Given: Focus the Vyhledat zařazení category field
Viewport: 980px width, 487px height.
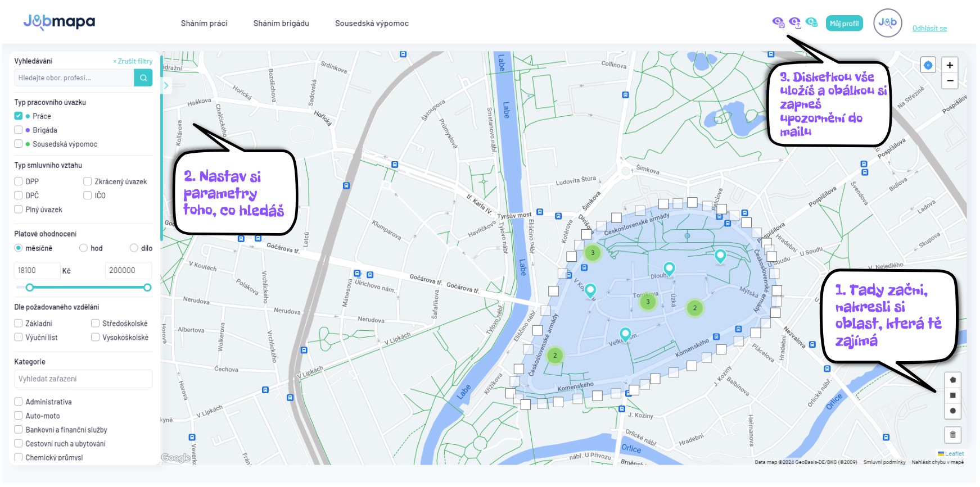Looking at the screenshot, I should 83,379.
